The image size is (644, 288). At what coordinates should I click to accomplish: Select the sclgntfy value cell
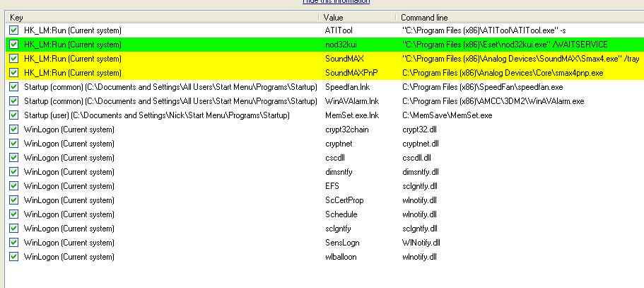[x=338, y=229]
